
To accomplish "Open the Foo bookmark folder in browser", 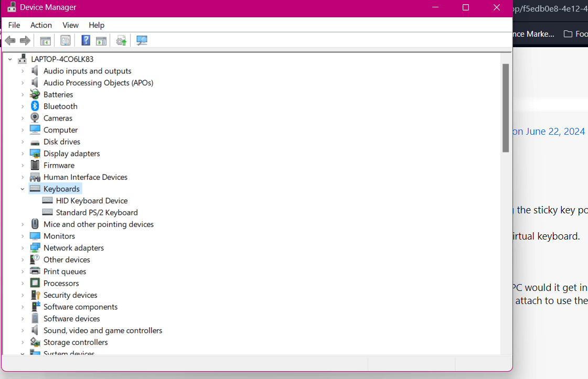I will click(x=576, y=34).
